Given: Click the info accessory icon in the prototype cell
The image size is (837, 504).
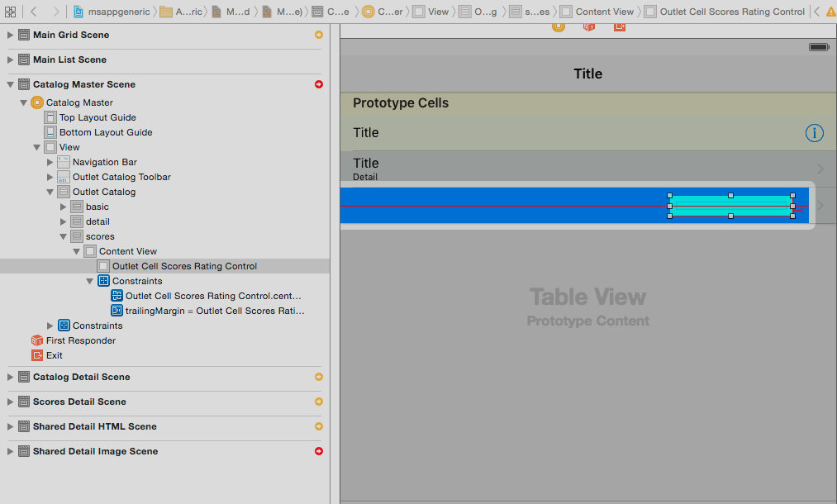Looking at the screenshot, I should click(814, 133).
